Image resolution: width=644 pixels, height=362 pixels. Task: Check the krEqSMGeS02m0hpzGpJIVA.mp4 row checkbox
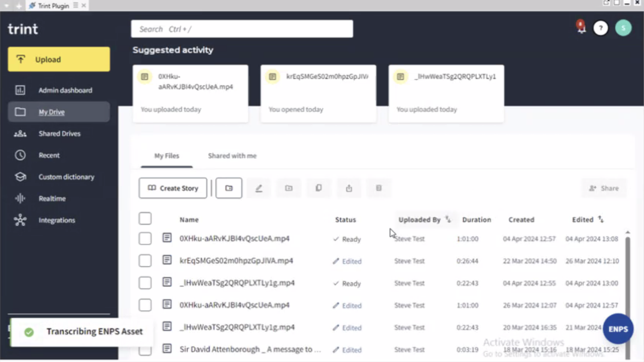(x=145, y=260)
